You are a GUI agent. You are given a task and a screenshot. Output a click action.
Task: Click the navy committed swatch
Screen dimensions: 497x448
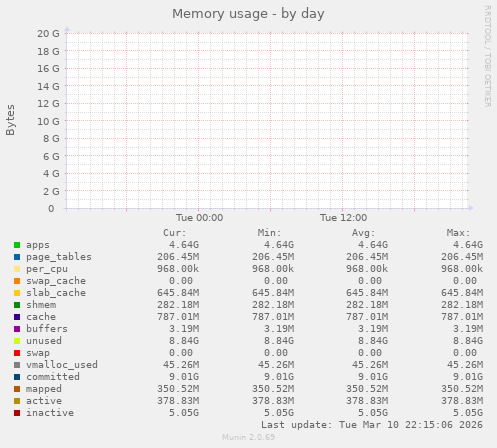(17, 377)
